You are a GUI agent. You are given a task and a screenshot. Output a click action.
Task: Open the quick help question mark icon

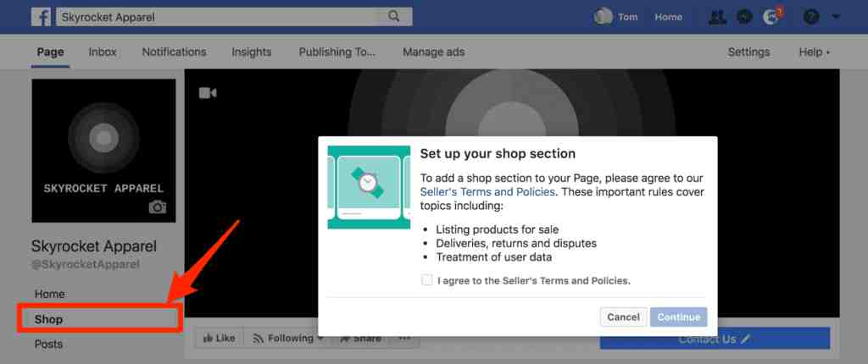pyautogui.click(x=811, y=17)
